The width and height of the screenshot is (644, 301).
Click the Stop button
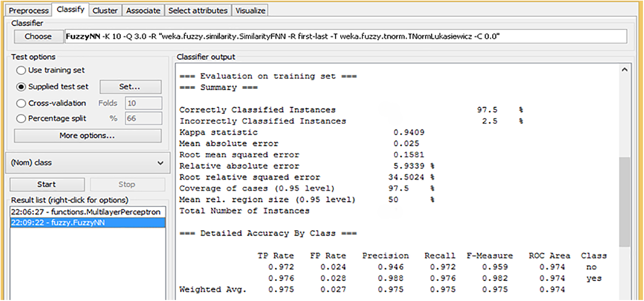pyautogui.click(x=127, y=184)
